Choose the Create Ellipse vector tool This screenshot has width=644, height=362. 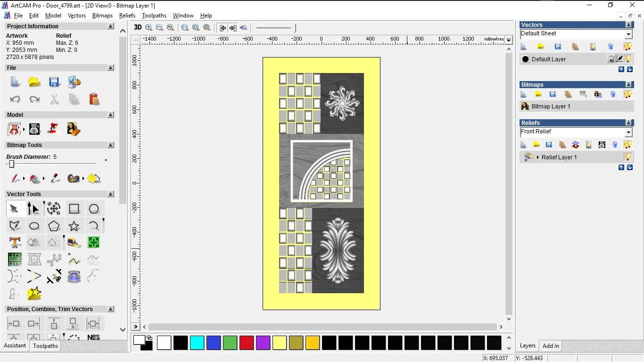pyautogui.click(x=34, y=226)
